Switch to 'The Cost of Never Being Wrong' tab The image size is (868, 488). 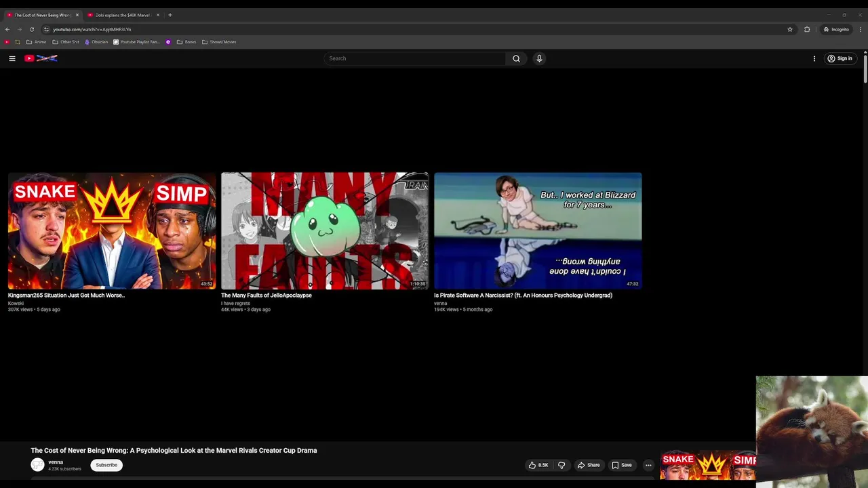[x=42, y=15]
